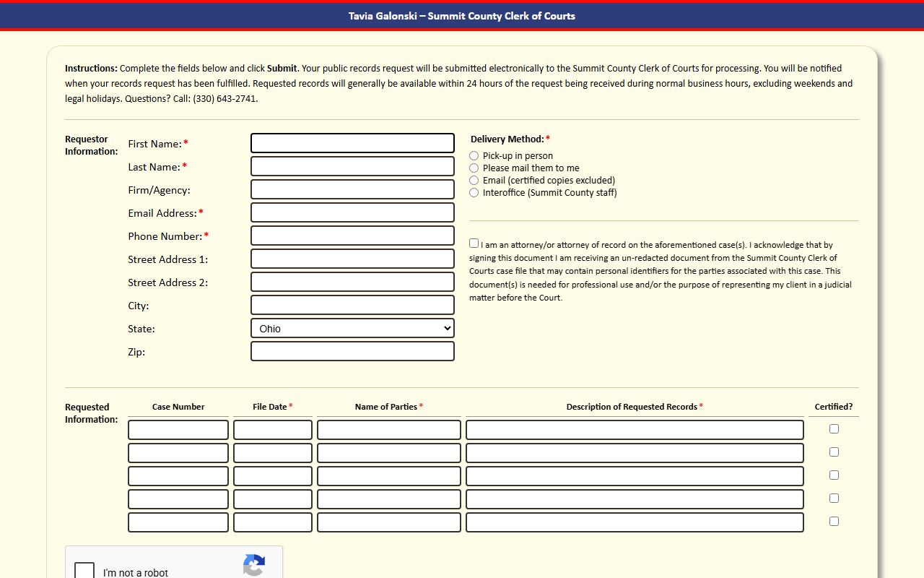Click the Street Address 1 field

click(x=352, y=259)
